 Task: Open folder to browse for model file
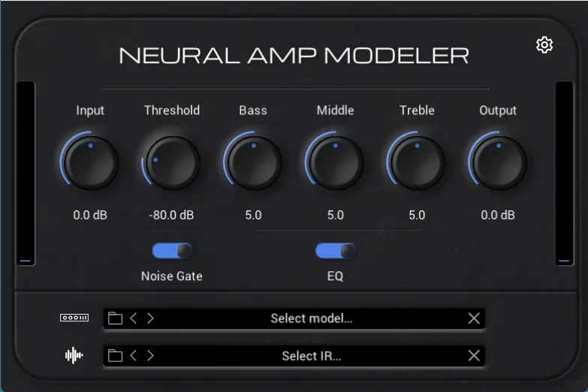tap(115, 318)
